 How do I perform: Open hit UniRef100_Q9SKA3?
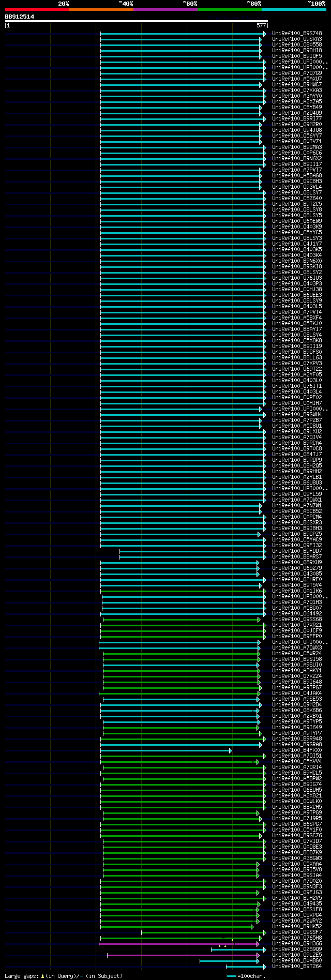pyautogui.click(x=297, y=39)
